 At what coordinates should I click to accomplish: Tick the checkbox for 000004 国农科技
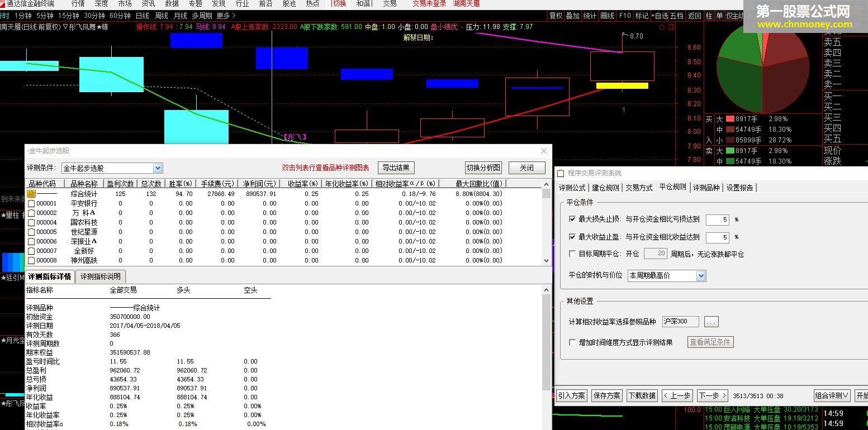coord(31,223)
